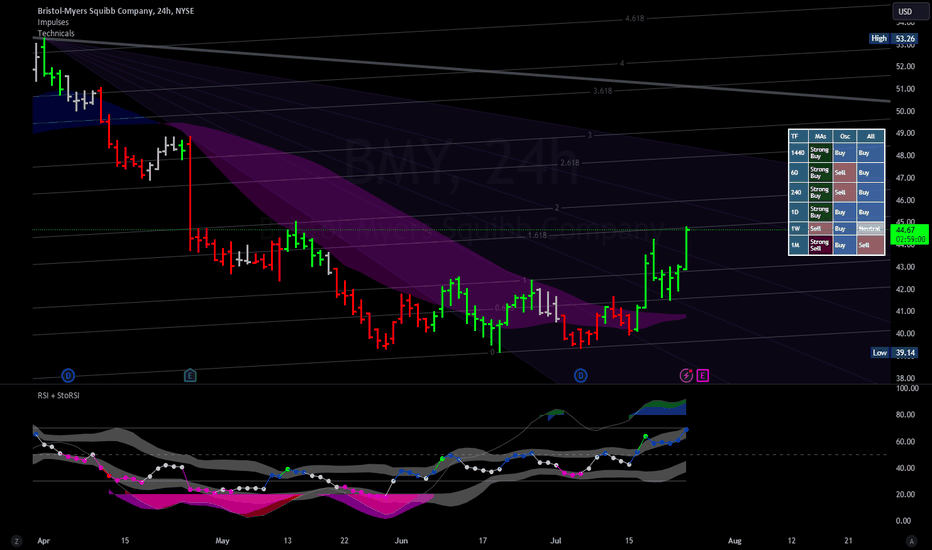Click the Aug date label on the time axis

tap(735, 540)
